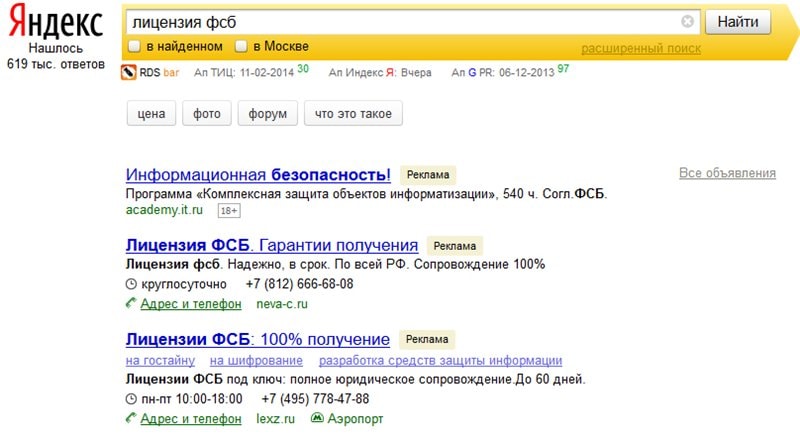Select the 'что это такое' suggestion
This screenshot has width=800, height=442.
353,113
